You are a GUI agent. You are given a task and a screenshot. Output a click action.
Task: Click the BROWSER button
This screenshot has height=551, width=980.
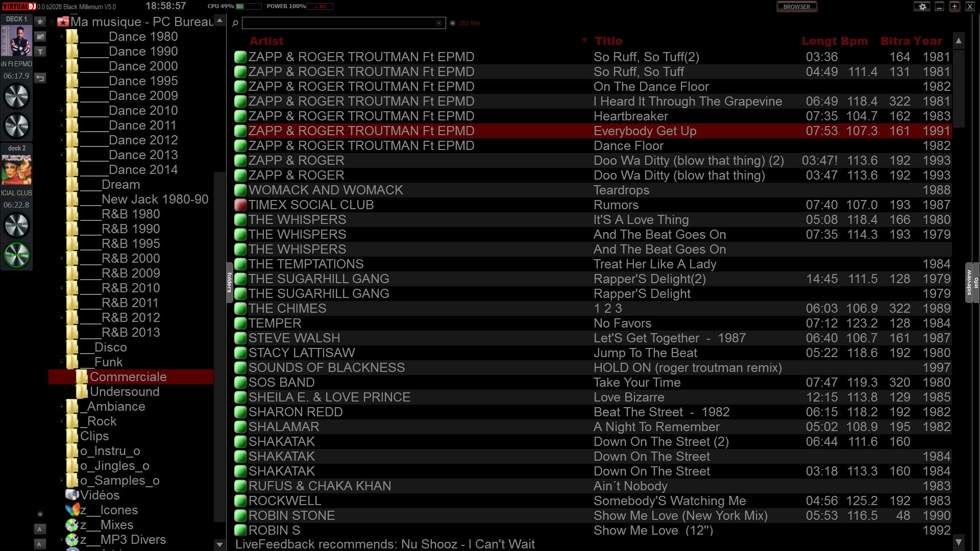pyautogui.click(x=797, y=7)
